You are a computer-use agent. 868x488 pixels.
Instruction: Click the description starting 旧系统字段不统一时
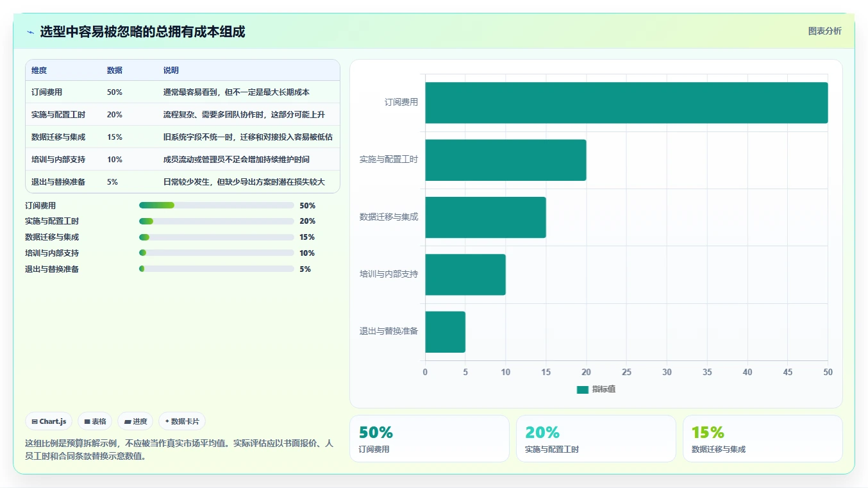pyautogui.click(x=248, y=137)
